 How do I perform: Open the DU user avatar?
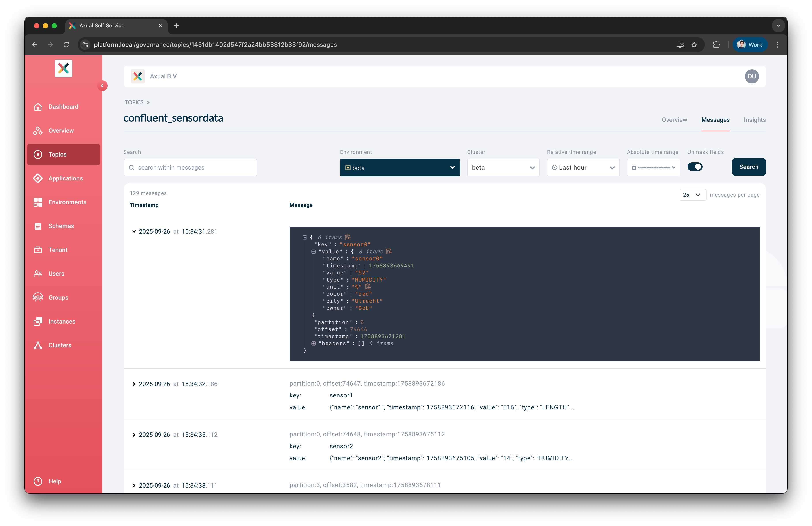point(752,76)
